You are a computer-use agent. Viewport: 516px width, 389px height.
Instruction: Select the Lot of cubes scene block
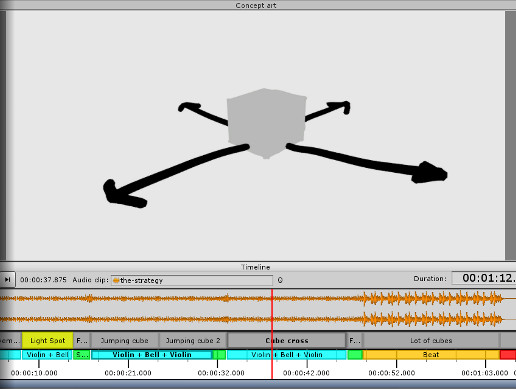[431, 340]
